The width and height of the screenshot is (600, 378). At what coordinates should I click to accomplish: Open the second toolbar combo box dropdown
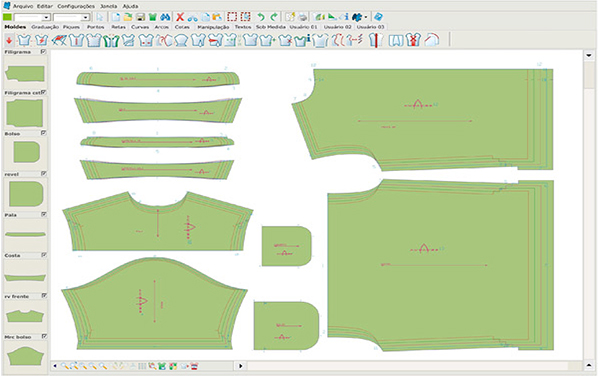coord(85,17)
